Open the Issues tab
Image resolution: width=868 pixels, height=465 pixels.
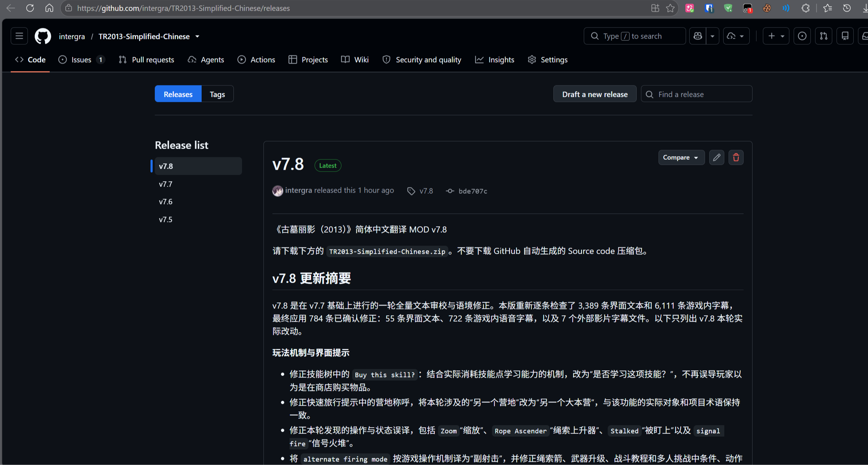pyautogui.click(x=82, y=60)
